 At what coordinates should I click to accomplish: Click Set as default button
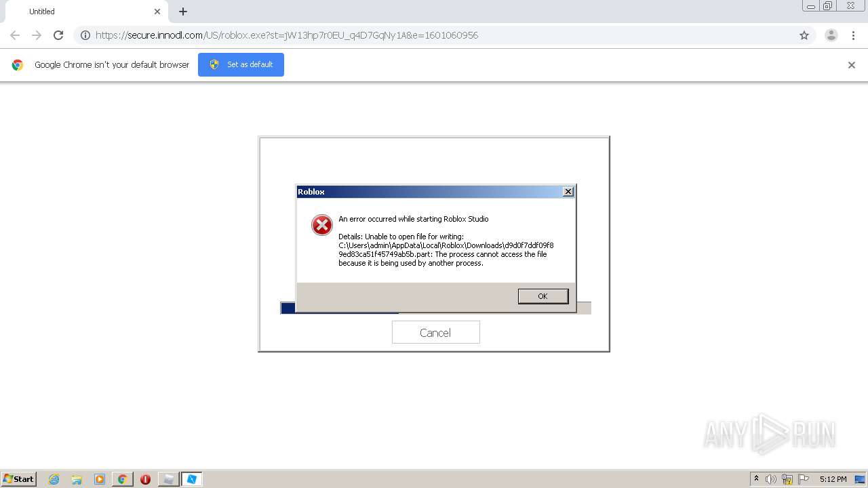241,64
